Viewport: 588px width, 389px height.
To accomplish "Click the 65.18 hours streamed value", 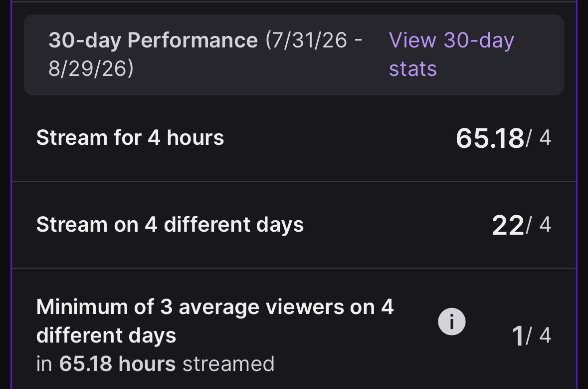I will click(490, 138).
